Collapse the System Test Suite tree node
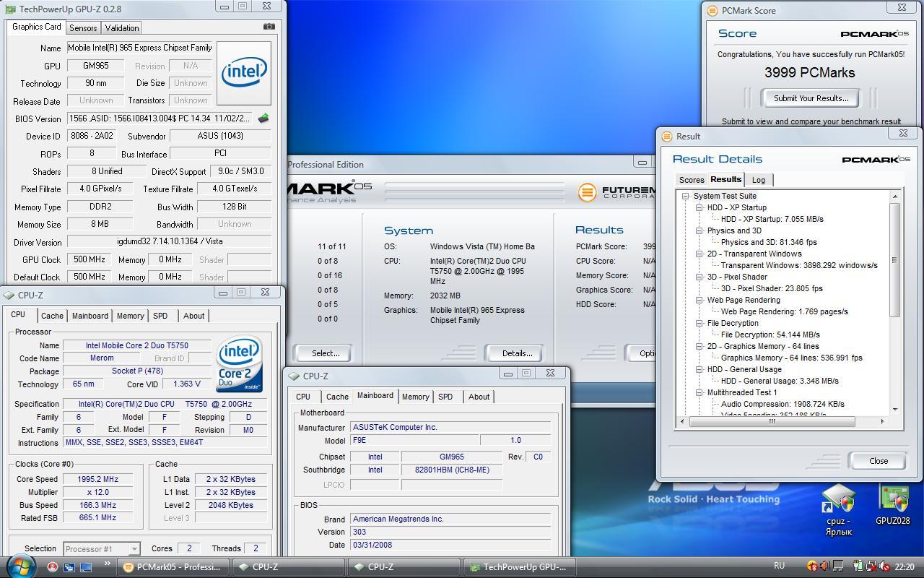Viewport: 924px width, 578px height. click(x=685, y=196)
